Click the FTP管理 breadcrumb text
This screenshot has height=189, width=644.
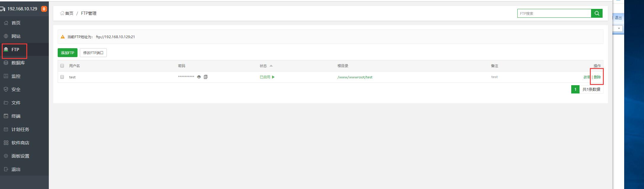pos(89,13)
